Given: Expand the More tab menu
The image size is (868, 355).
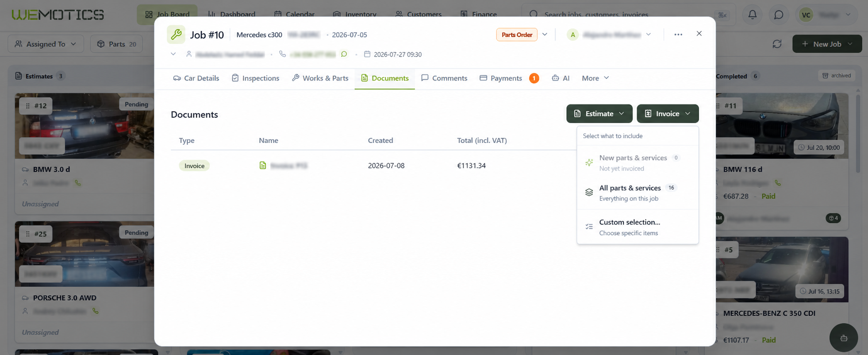Looking at the screenshot, I should tap(595, 78).
